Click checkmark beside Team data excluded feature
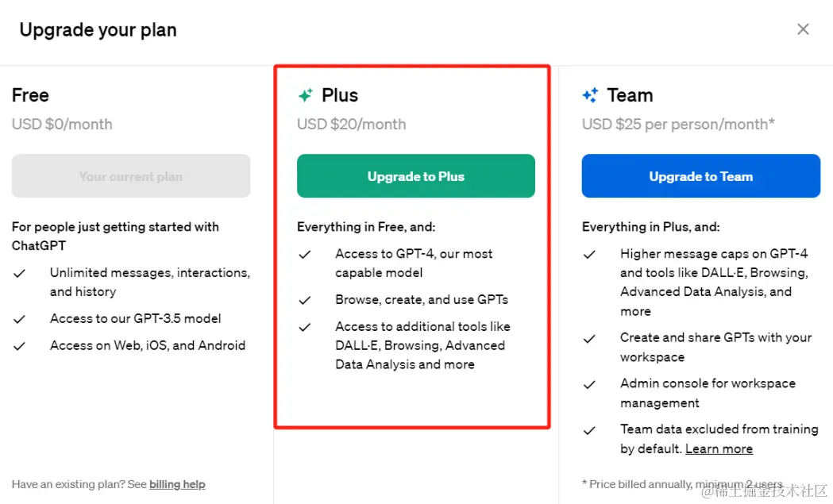Image resolution: width=833 pixels, height=504 pixels. coord(589,430)
